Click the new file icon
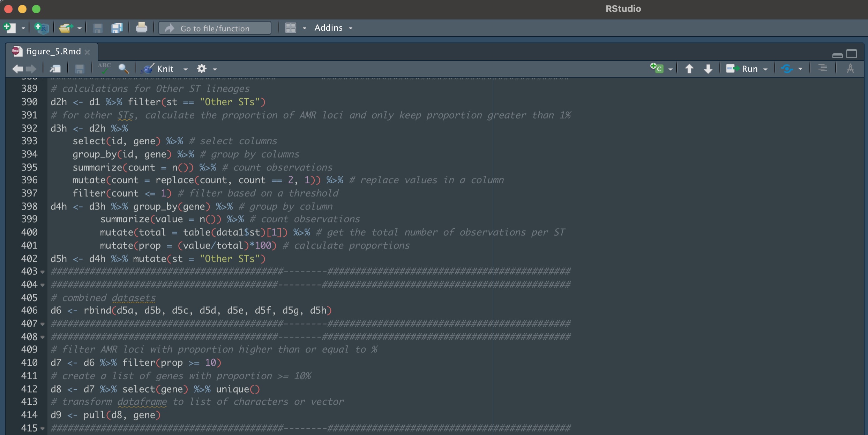This screenshot has height=435, width=868. pos(9,28)
